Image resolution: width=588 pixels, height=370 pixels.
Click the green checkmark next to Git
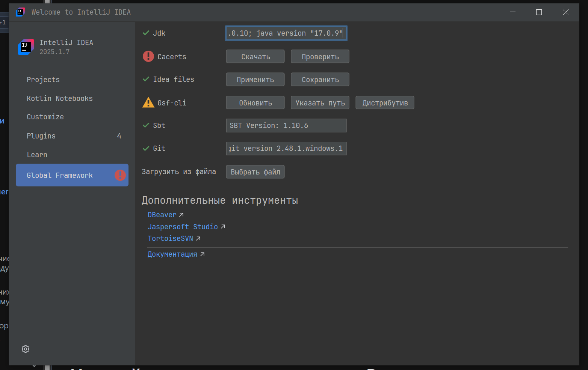pos(146,148)
